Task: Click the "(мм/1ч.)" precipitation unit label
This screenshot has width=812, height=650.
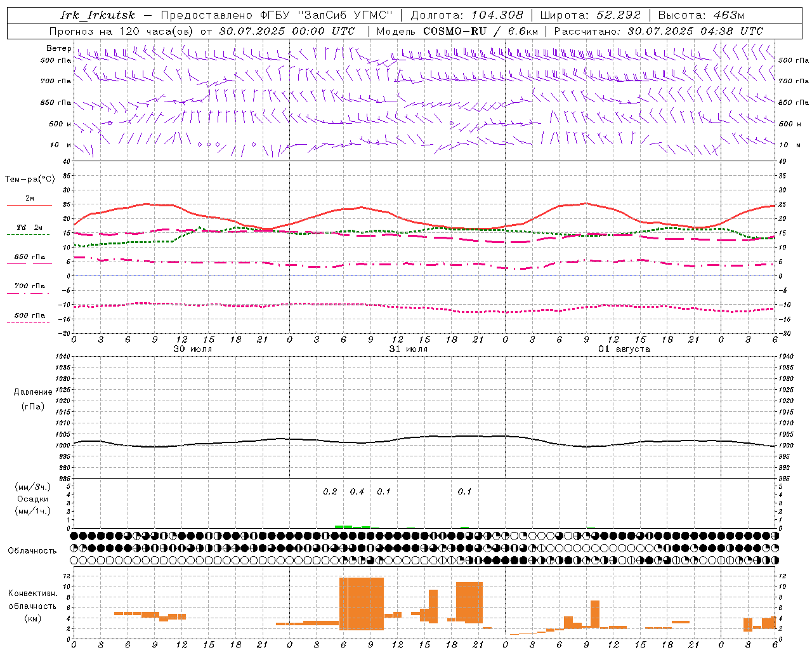Action: [33, 511]
